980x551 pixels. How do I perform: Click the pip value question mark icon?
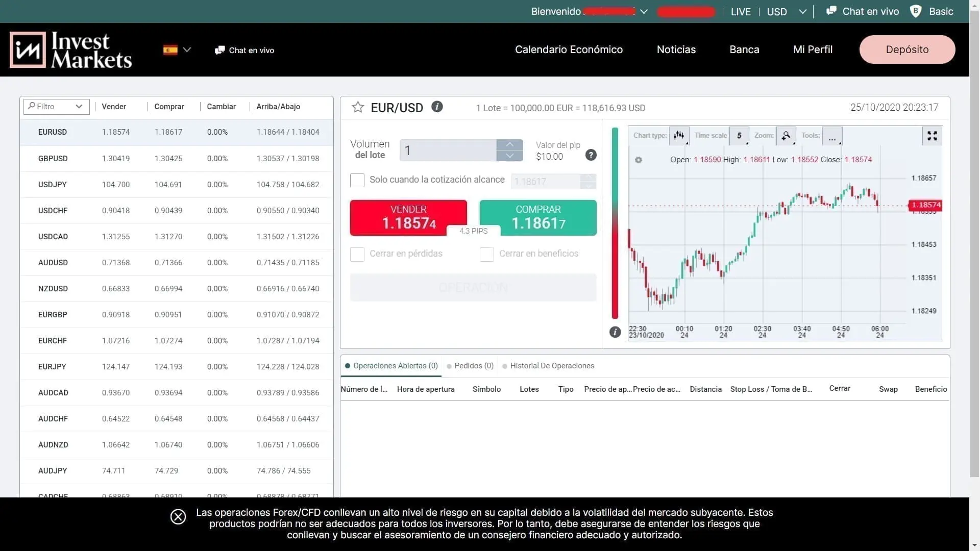[x=591, y=155]
